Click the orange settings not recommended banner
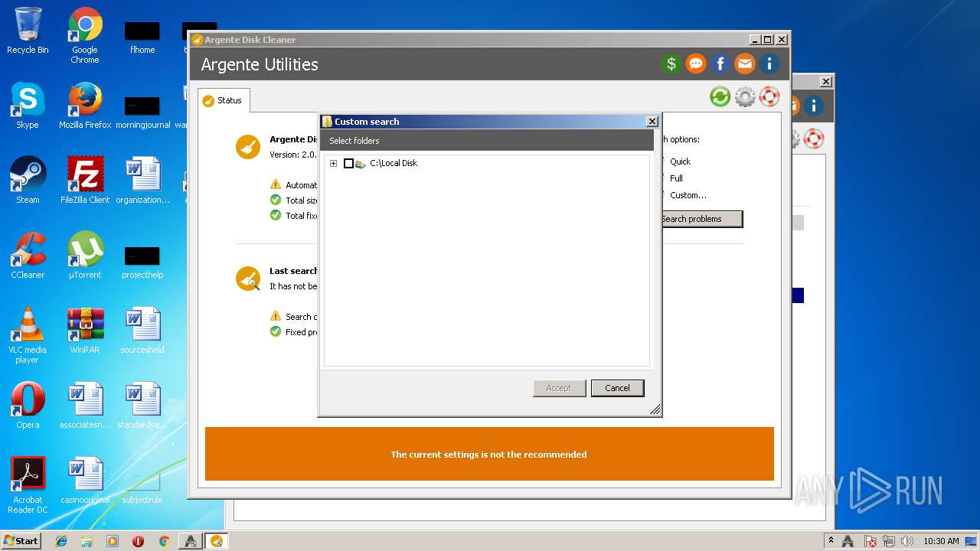Image resolution: width=980 pixels, height=551 pixels. pos(489,454)
